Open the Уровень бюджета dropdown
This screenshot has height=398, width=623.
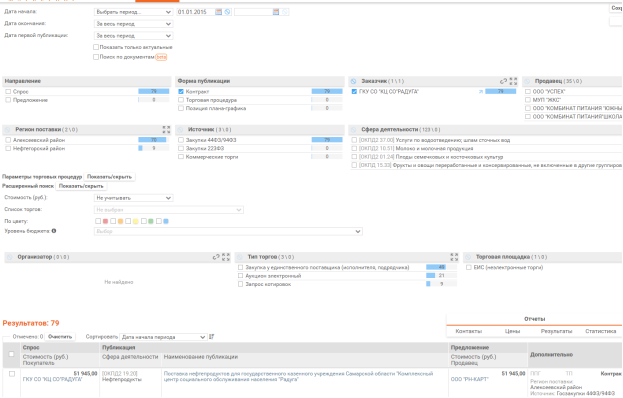point(228,231)
